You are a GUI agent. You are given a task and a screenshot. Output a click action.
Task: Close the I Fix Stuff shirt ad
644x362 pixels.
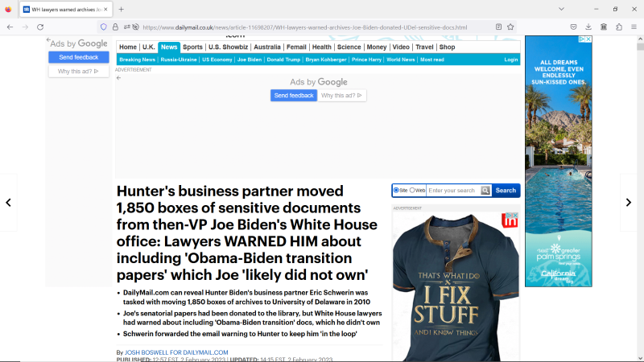[x=515, y=215]
